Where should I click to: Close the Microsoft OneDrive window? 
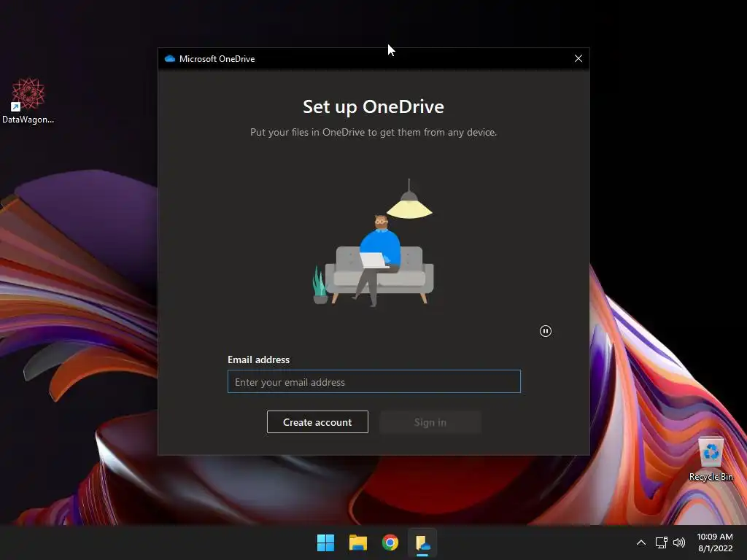[x=578, y=58]
